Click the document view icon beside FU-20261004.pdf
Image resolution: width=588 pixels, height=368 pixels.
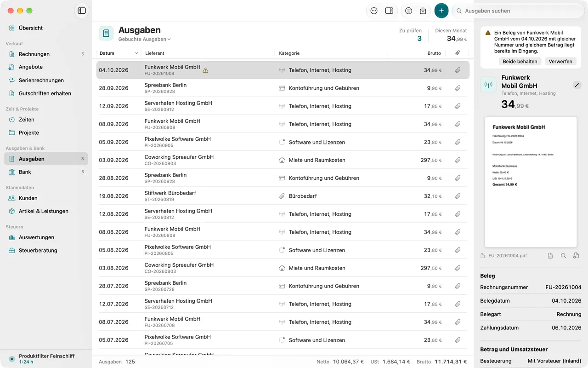tap(550, 256)
